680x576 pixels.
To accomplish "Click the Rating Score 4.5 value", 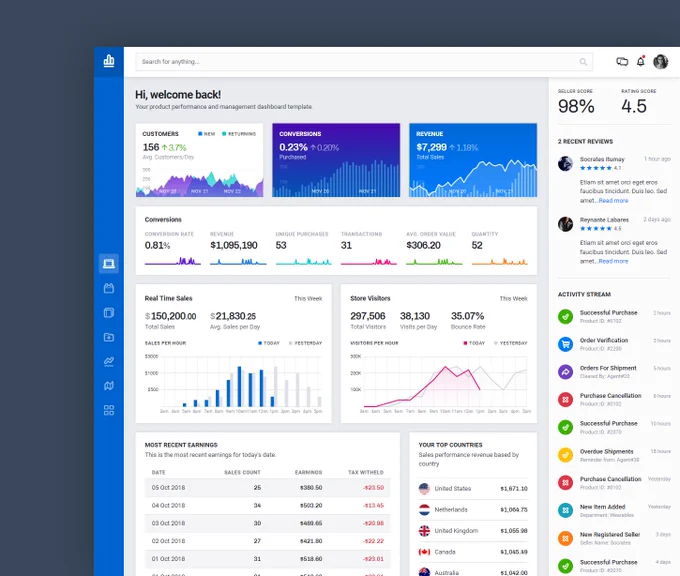I will click(634, 106).
